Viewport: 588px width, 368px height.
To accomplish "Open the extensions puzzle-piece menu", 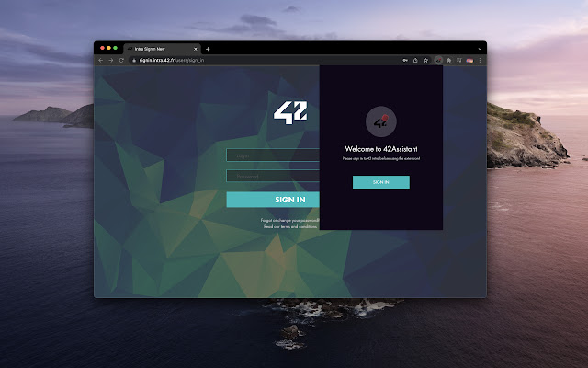I will click(x=449, y=60).
